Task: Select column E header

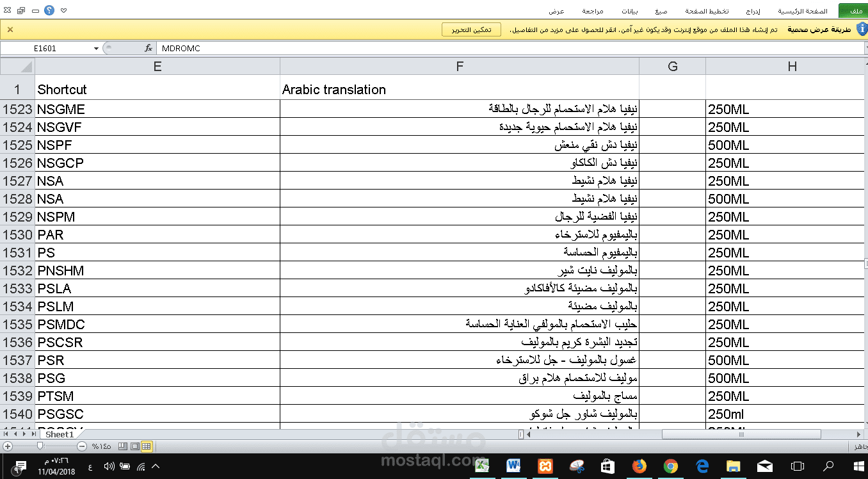Action: 157,66
